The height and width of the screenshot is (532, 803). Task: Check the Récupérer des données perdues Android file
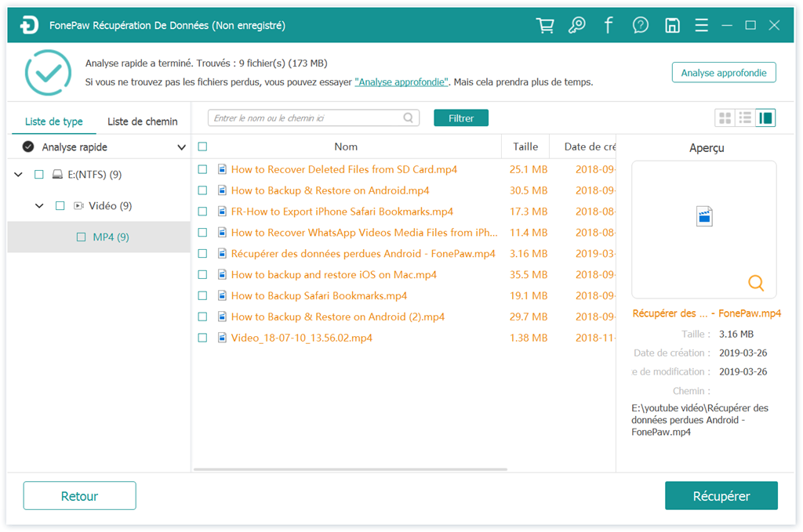click(x=203, y=254)
